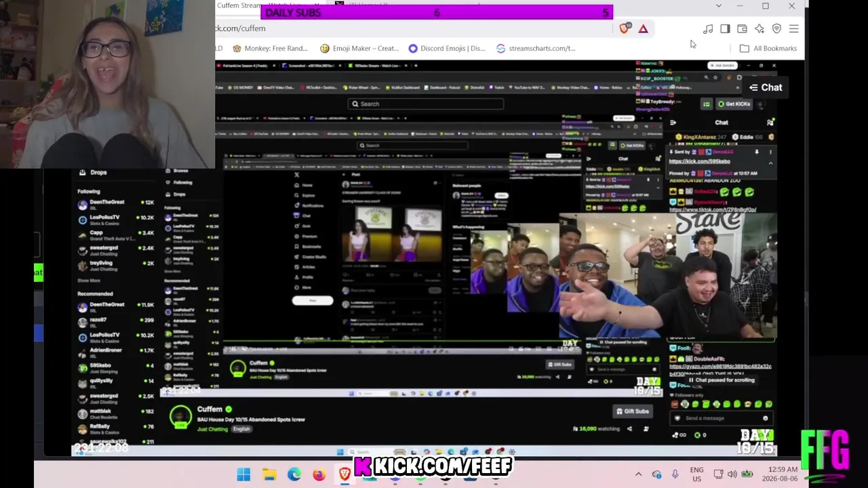Open the Brave VPN shield icon
Image resolution: width=868 pixels, height=488 pixels.
point(776,29)
